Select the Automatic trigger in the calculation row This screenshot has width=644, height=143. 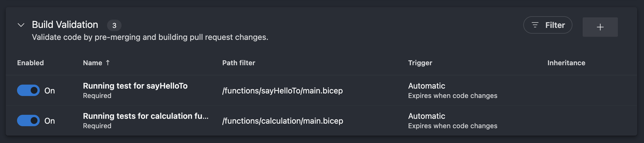[x=426, y=116]
